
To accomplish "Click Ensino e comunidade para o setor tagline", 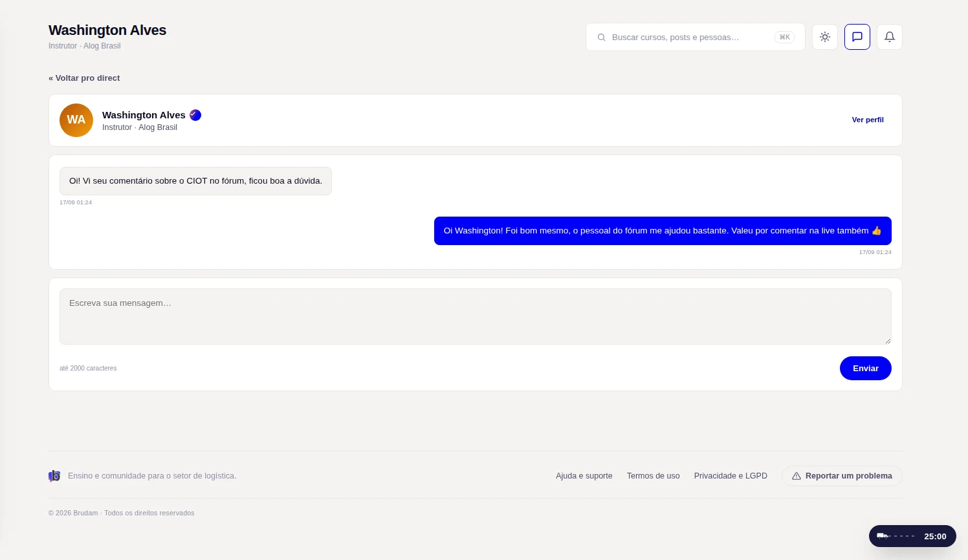I will pyautogui.click(x=152, y=476).
